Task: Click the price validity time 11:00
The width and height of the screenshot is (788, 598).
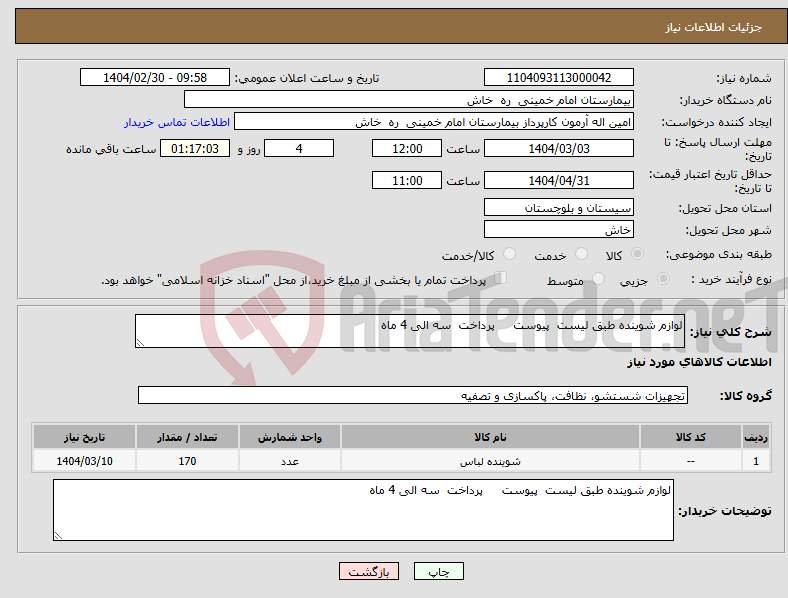Action: [x=407, y=180]
